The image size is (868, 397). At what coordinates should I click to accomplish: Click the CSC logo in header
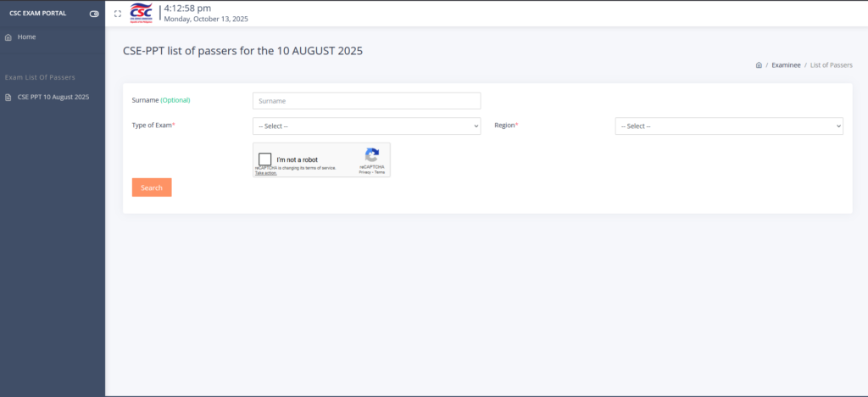[x=142, y=13]
